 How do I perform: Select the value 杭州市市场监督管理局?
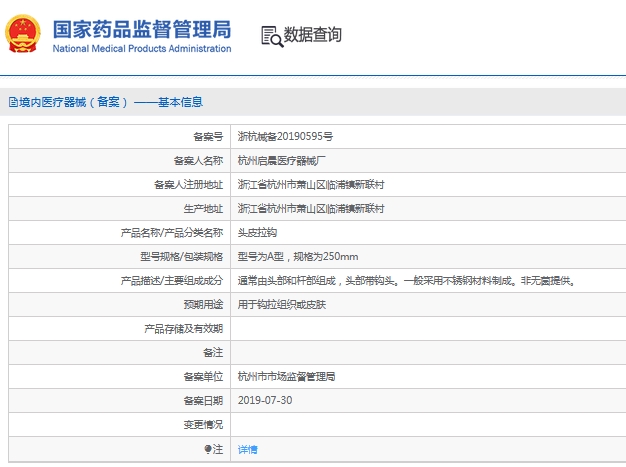pyautogui.click(x=286, y=376)
